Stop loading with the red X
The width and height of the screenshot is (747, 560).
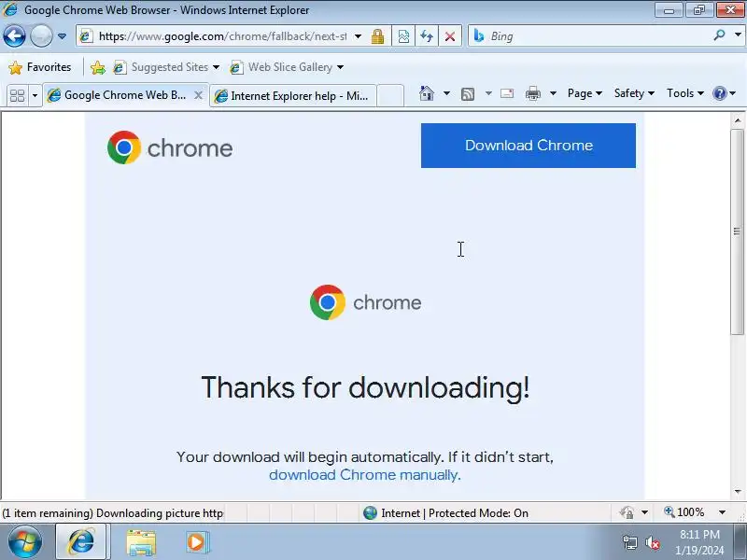point(450,36)
